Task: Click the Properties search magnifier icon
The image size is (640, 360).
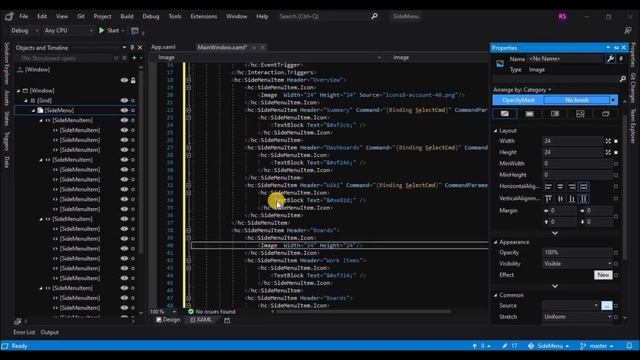Action: [x=622, y=79]
